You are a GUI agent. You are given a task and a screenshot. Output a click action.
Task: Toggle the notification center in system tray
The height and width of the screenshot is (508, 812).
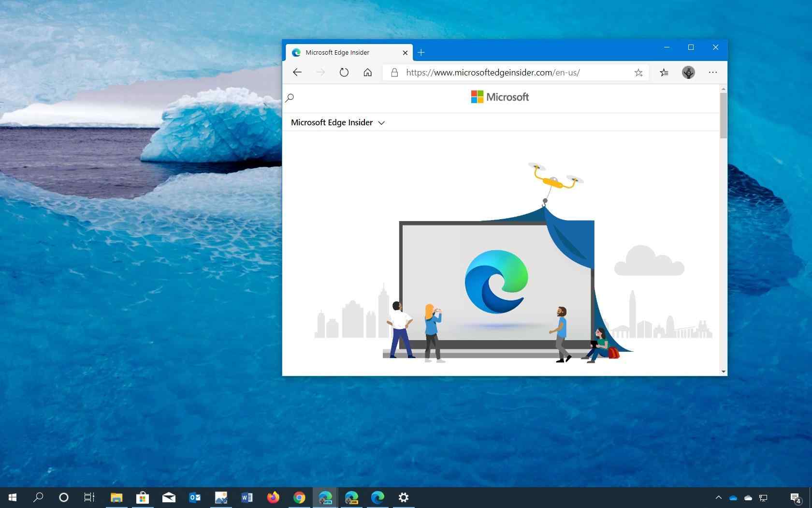[x=795, y=497]
